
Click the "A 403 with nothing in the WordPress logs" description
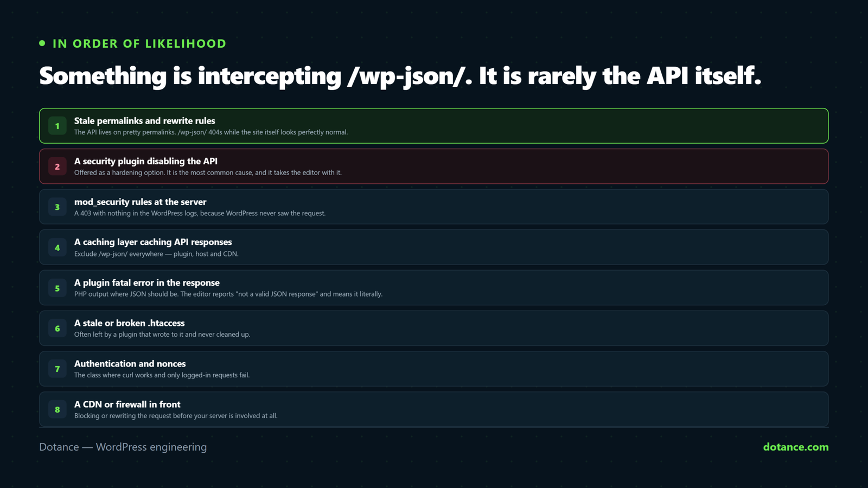pyautogui.click(x=200, y=213)
